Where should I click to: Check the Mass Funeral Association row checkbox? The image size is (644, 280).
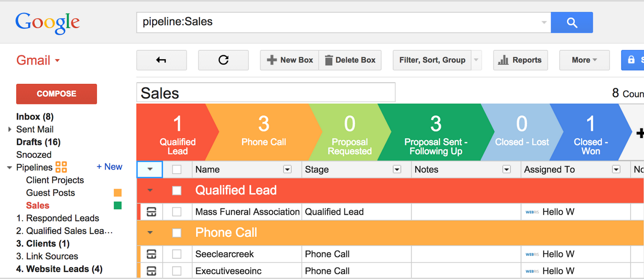(x=177, y=212)
